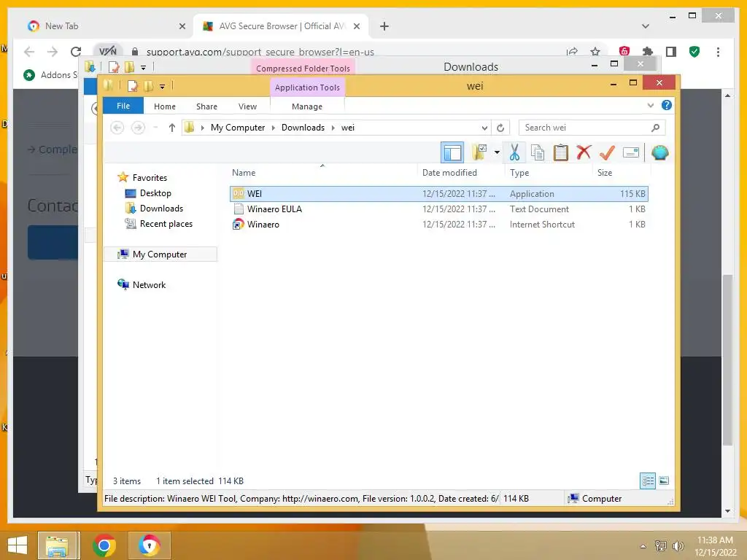This screenshot has height=560, width=747.
Task: Sort by the Size column header
Action: pos(622,173)
